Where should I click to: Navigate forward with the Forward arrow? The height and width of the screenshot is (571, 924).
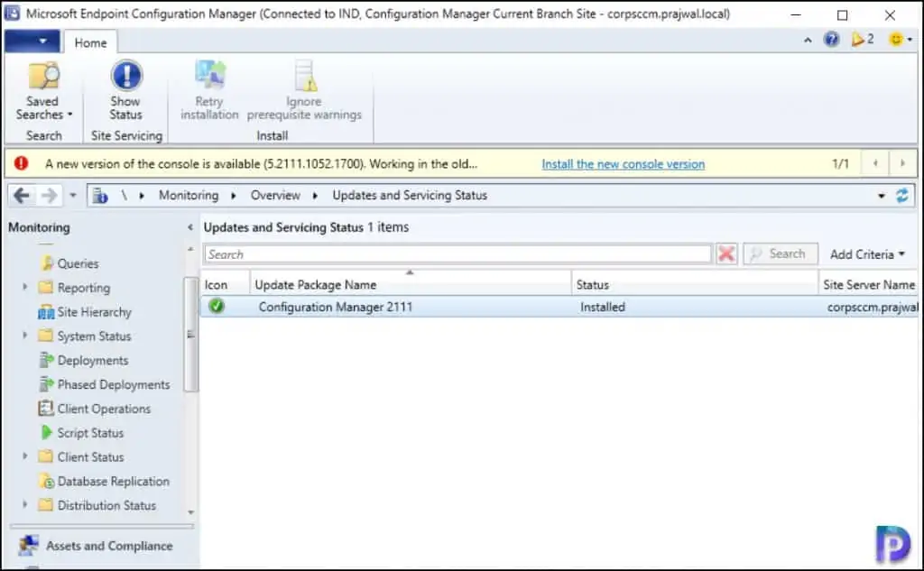pyautogui.click(x=50, y=195)
